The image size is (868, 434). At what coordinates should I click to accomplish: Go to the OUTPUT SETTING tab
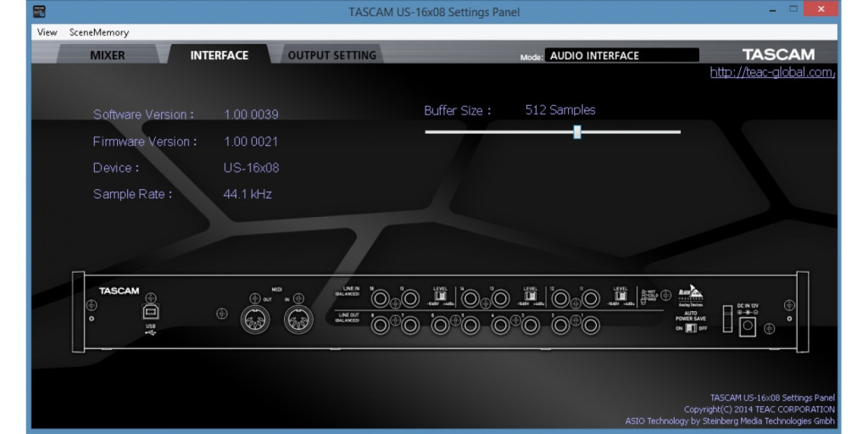tap(331, 55)
